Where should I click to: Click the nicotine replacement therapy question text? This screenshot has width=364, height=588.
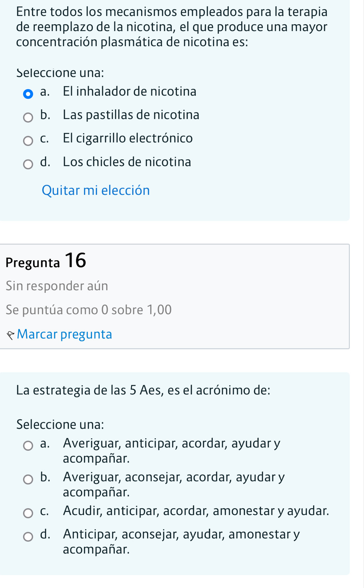(172, 27)
